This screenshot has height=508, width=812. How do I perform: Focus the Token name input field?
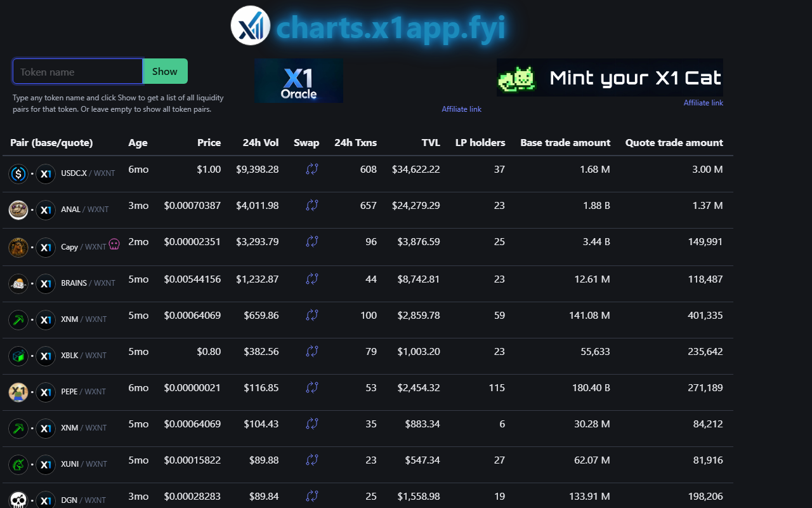point(77,71)
